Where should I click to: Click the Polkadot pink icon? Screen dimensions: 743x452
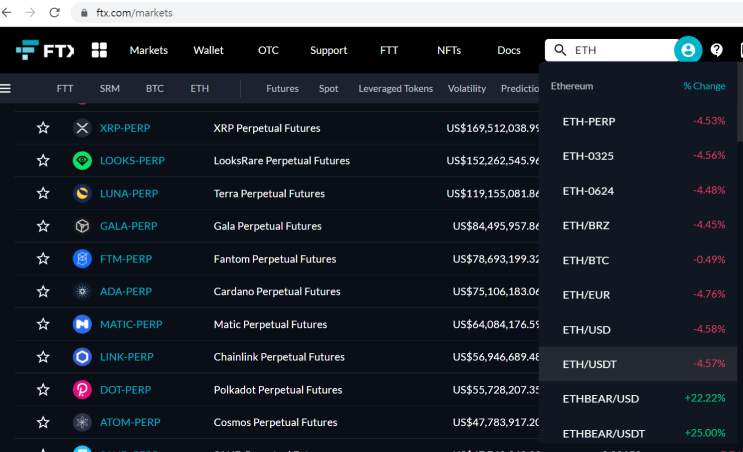(82, 389)
